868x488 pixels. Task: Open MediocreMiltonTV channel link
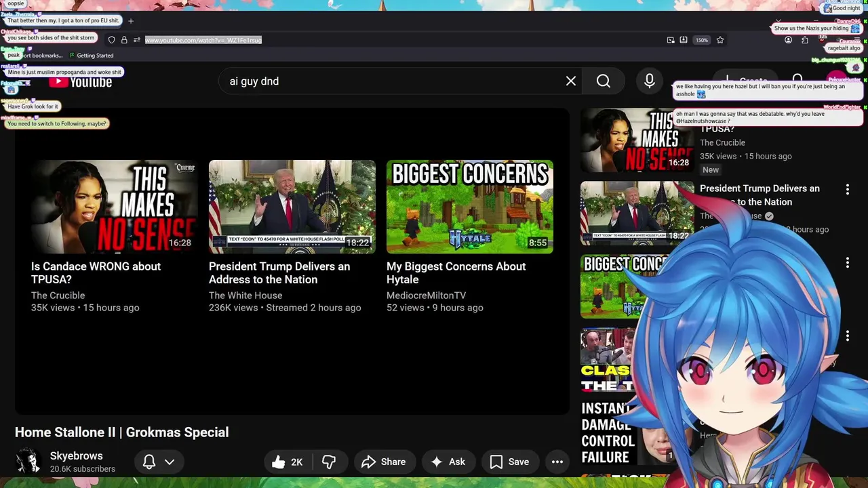tap(426, 296)
